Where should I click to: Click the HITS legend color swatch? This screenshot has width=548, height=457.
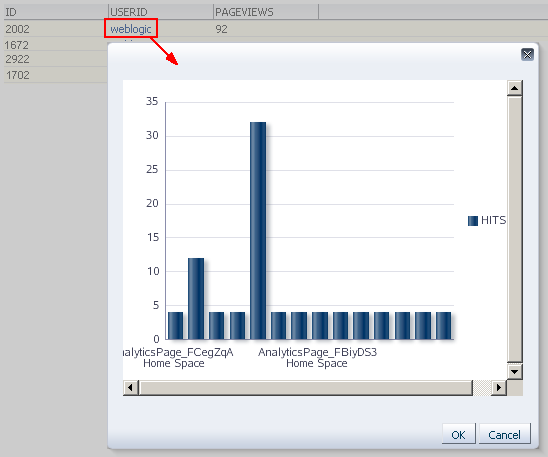[473, 221]
